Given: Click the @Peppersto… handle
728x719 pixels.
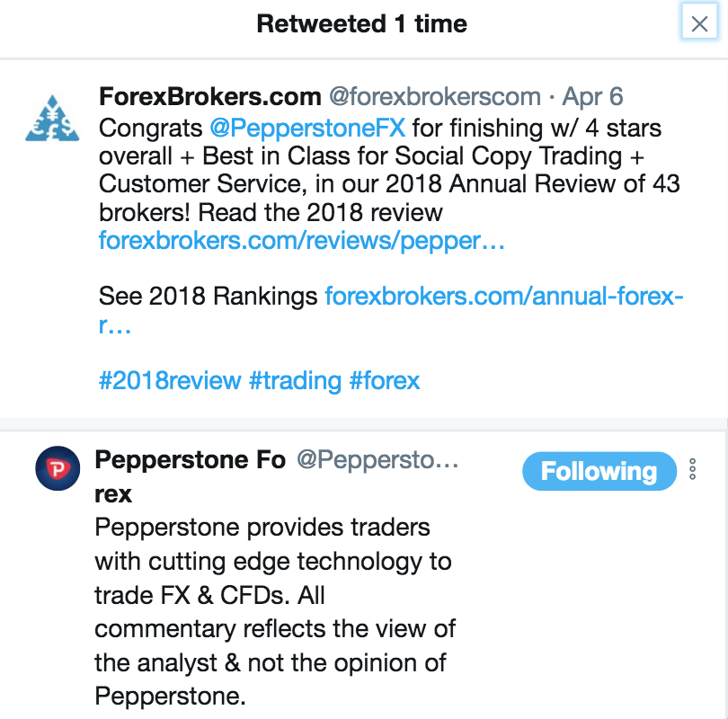Looking at the screenshot, I should pyautogui.click(x=378, y=461).
